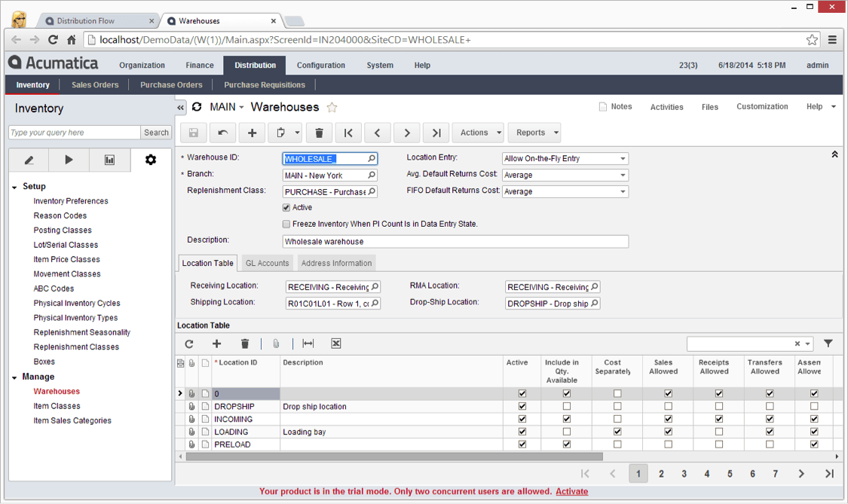Toggle Sales Allowed for INCOMING row

(668, 419)
